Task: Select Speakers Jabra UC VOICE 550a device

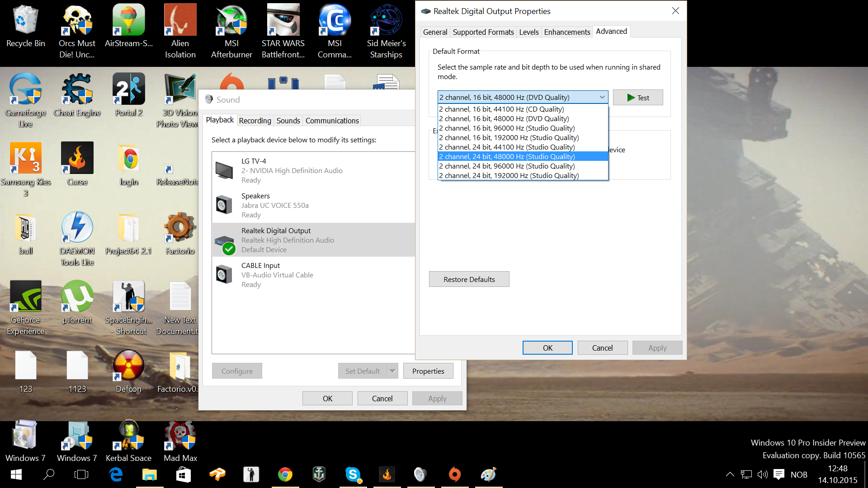Action: coord(313,205)
